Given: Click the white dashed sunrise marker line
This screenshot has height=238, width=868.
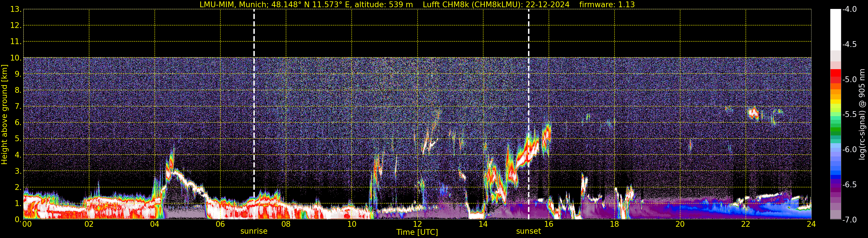Looking at the screenshot, I should click(254, 115).
